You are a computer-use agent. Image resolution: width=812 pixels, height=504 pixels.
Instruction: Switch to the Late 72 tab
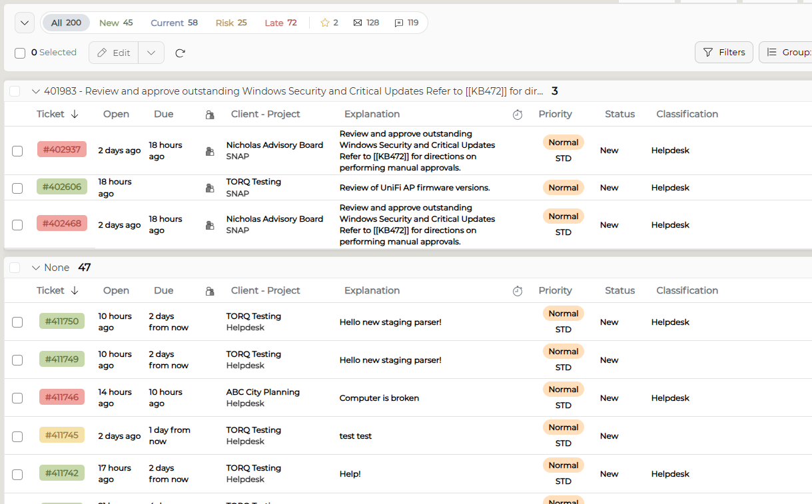point(280,23)
